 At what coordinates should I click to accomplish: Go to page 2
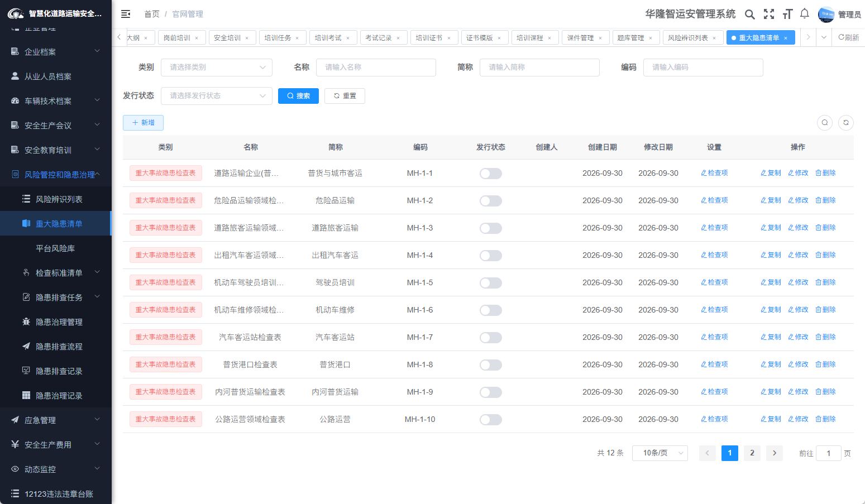click(x=752, y=453)
